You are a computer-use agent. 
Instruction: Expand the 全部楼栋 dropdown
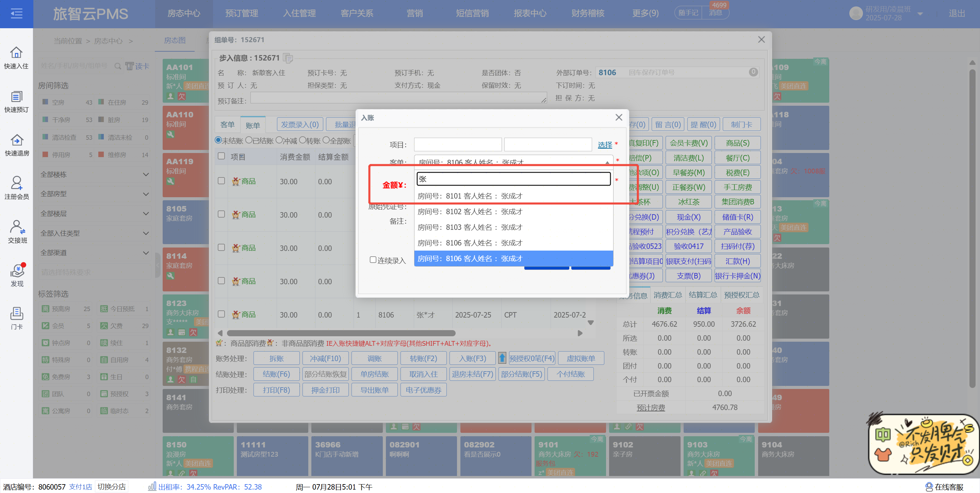(x=94, y=174)
